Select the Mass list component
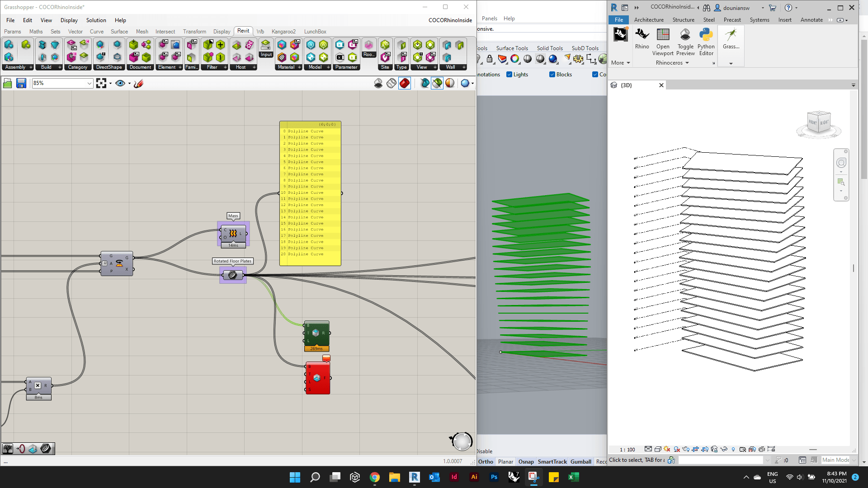868x488 pixels. click(233, 234)
